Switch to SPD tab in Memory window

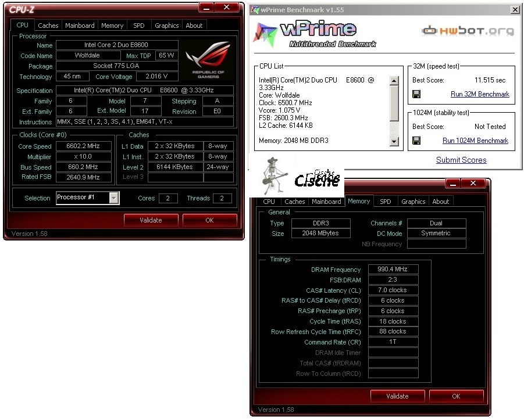(386, 202)
